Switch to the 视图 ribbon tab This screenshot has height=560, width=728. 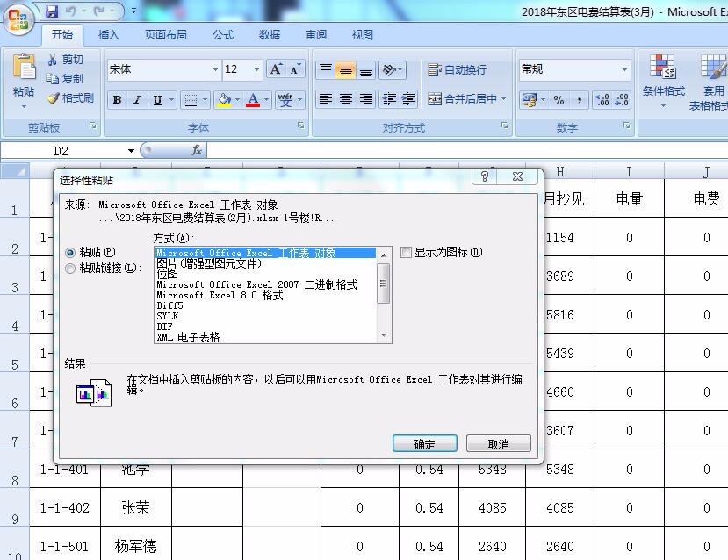pyautogui.click(x=362, y=35)
